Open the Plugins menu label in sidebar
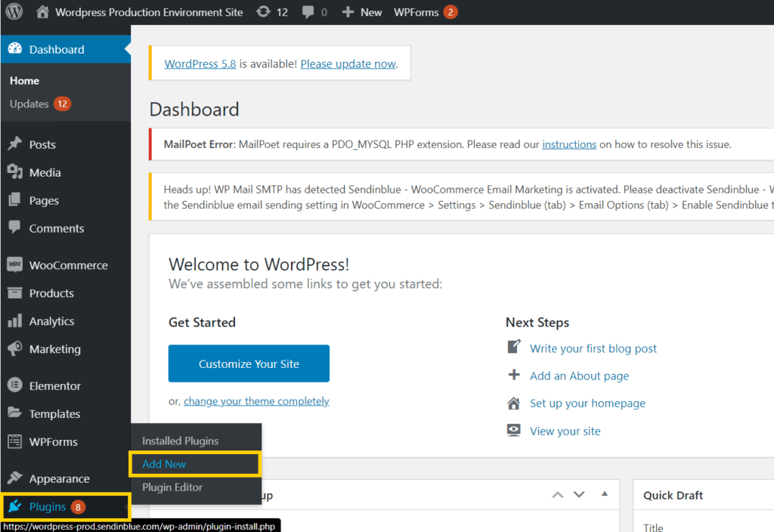 pos(48,506)
